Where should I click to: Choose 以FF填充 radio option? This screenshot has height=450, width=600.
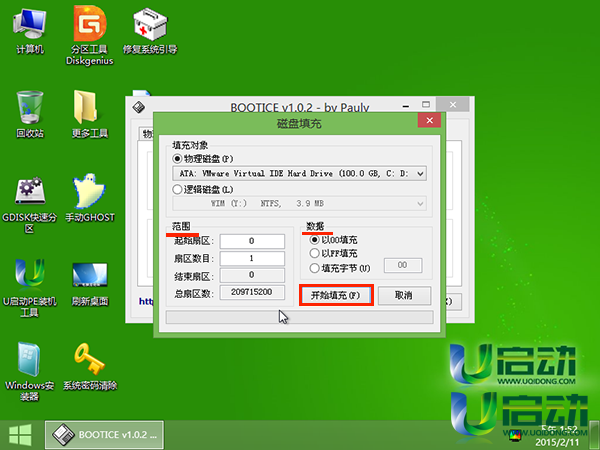coord(314,253)
